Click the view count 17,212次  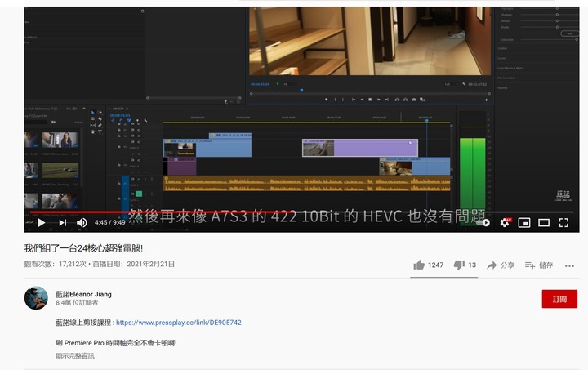[73, 264]
